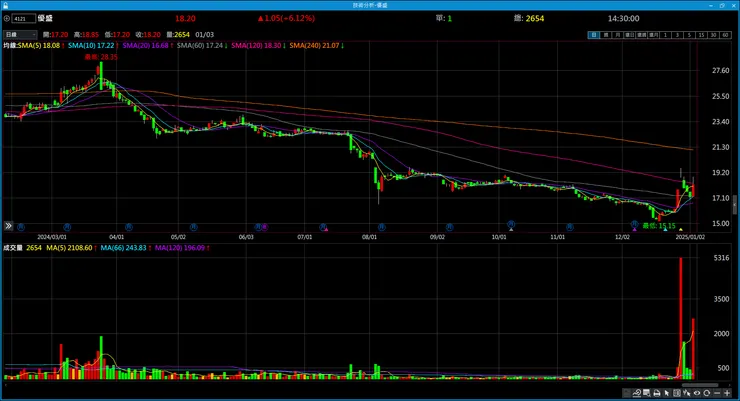
Task: Click the zoom-in plus icon
Action: tap(727, 393)
